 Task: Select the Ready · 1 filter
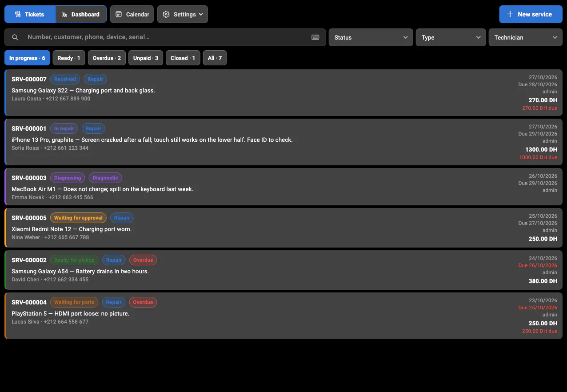69,58
